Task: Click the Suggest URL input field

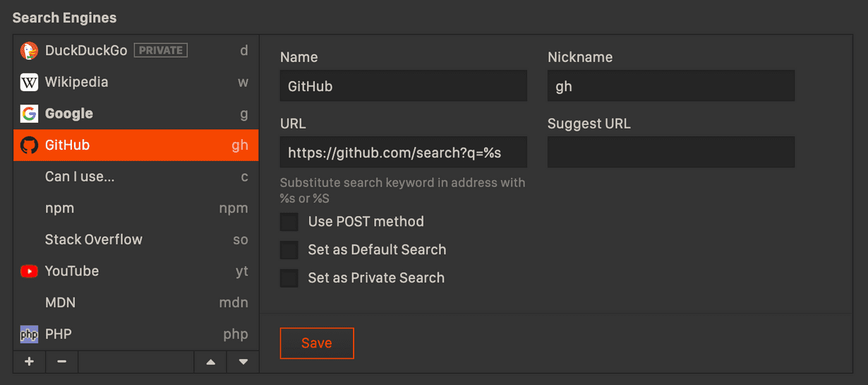Action: 671,153
